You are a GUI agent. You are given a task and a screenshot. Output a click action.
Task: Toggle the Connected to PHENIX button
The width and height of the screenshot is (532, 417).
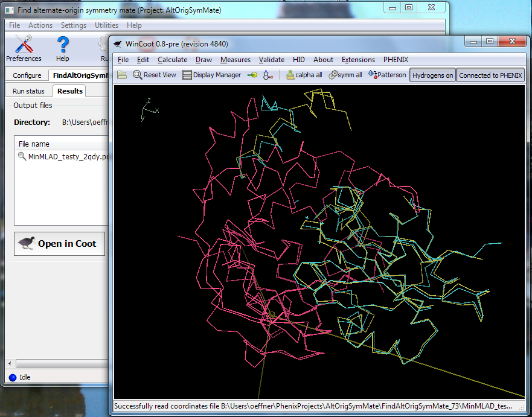[x=490, y=75]
